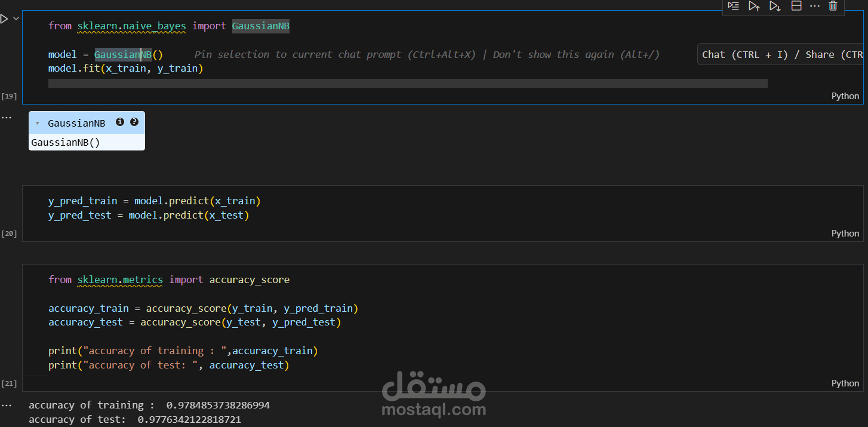This screenshot has height=427, width=868.
Task: Select the Execute Cell and Below icon
Action: click(775, 6)
